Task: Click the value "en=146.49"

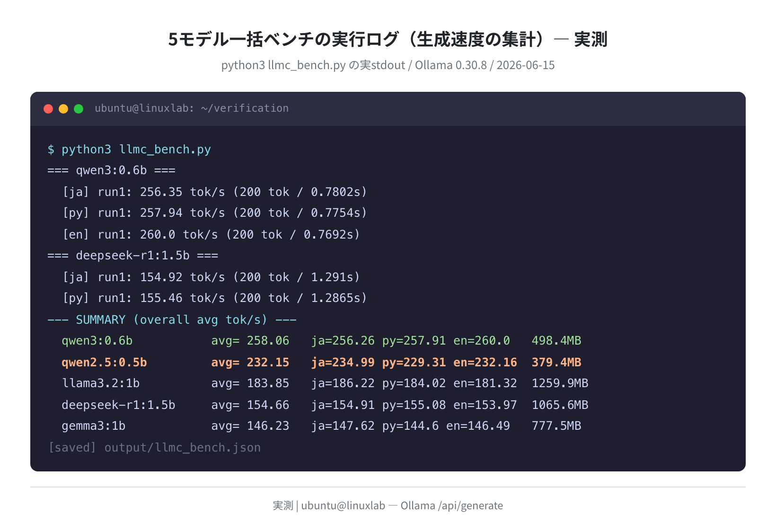Action: [478, 426]
